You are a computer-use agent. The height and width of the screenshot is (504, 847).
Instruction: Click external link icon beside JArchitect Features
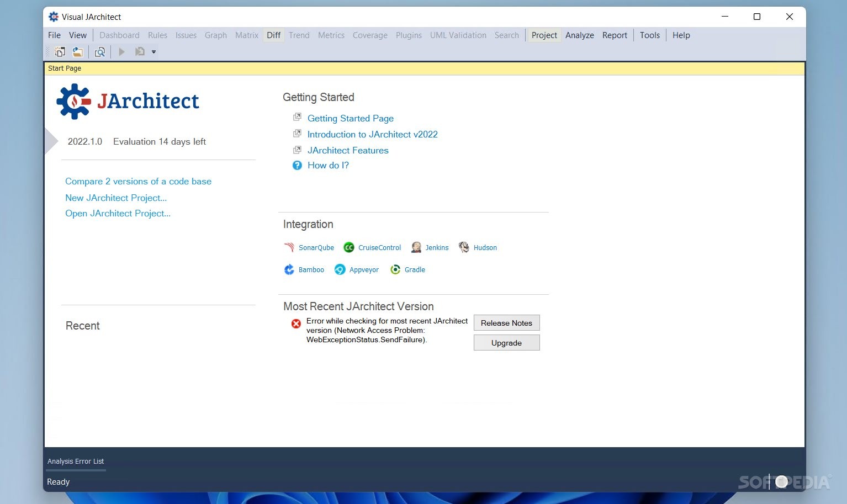297,150
